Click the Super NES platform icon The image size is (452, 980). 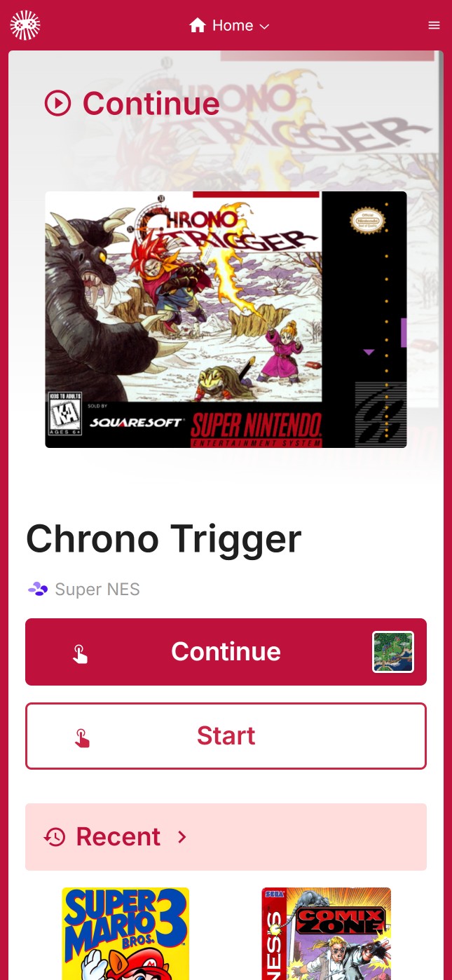click(x=38, y=590)
